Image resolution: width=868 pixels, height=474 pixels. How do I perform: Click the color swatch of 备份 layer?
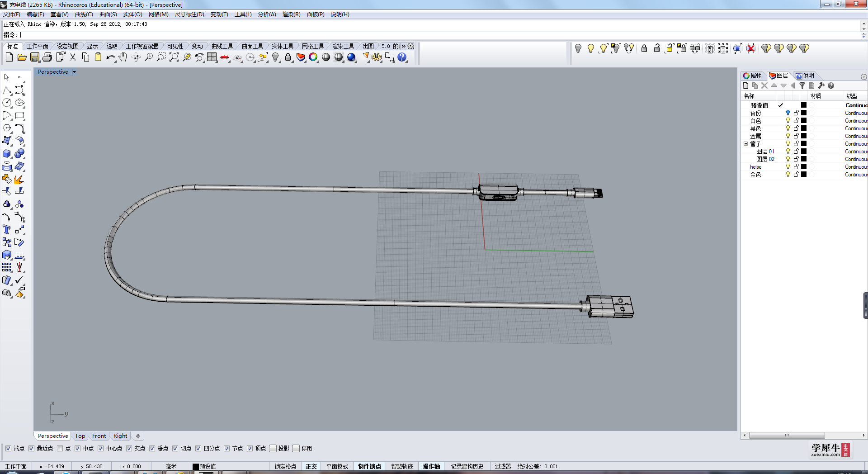[x=804, y=113]
